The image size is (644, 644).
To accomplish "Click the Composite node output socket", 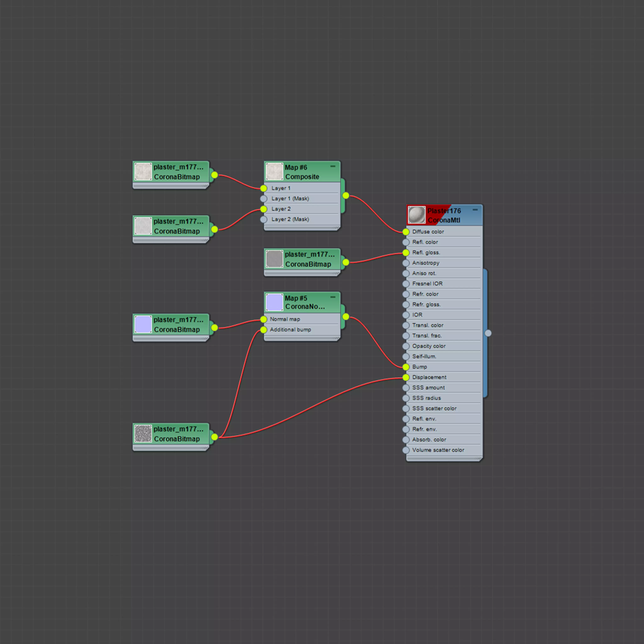I will [x=346, y=196].
